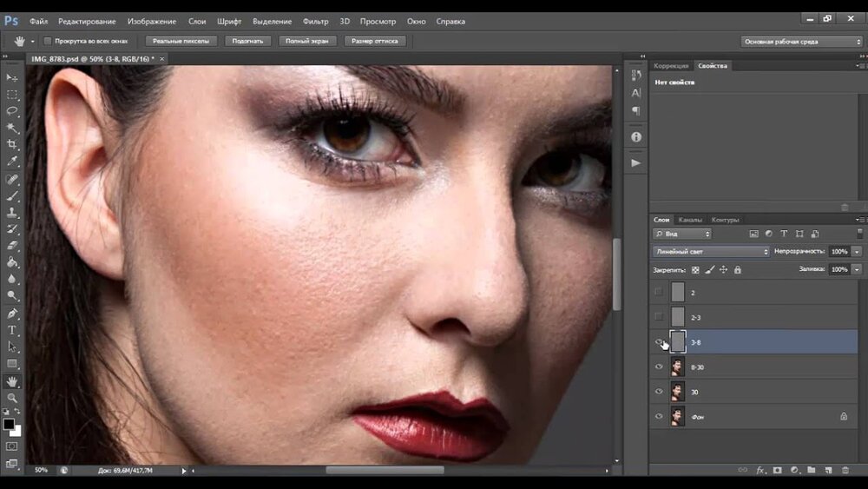Click the fx layer style icon
The height and width of the screenshot is (489, 868).
tap(760, 470)
